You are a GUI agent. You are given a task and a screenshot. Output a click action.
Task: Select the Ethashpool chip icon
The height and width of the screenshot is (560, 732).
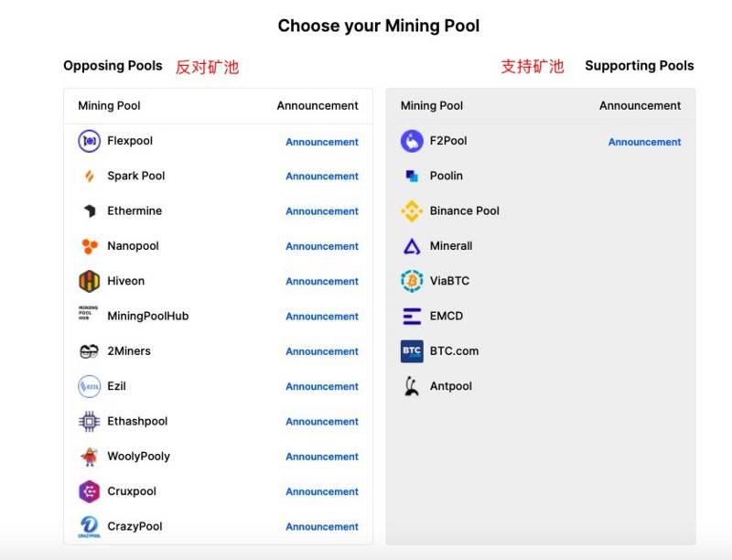(89, 422)
